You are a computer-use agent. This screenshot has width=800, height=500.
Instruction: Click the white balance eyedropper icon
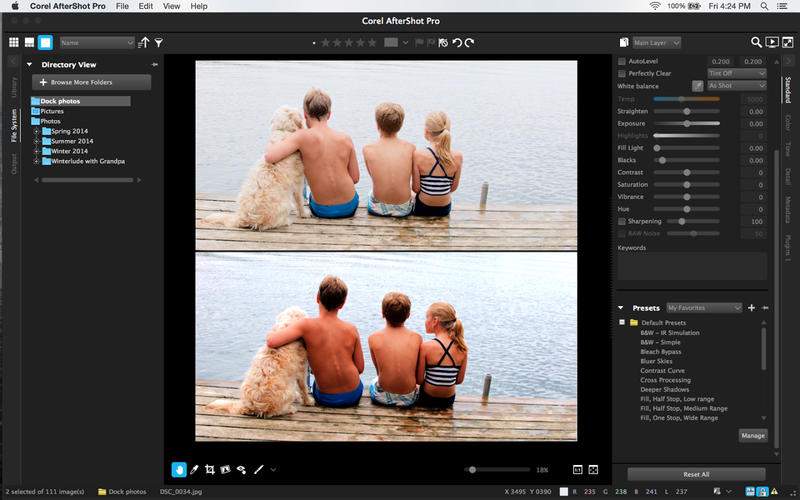697,86
